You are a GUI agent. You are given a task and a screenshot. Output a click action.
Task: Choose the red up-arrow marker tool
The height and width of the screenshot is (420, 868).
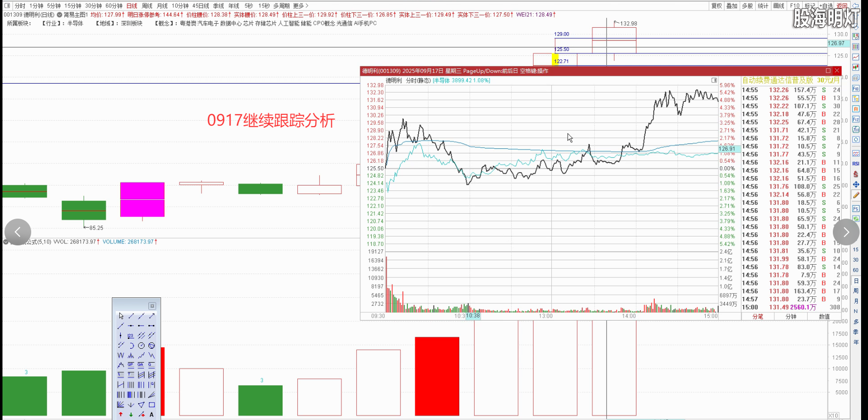(121, 415)
